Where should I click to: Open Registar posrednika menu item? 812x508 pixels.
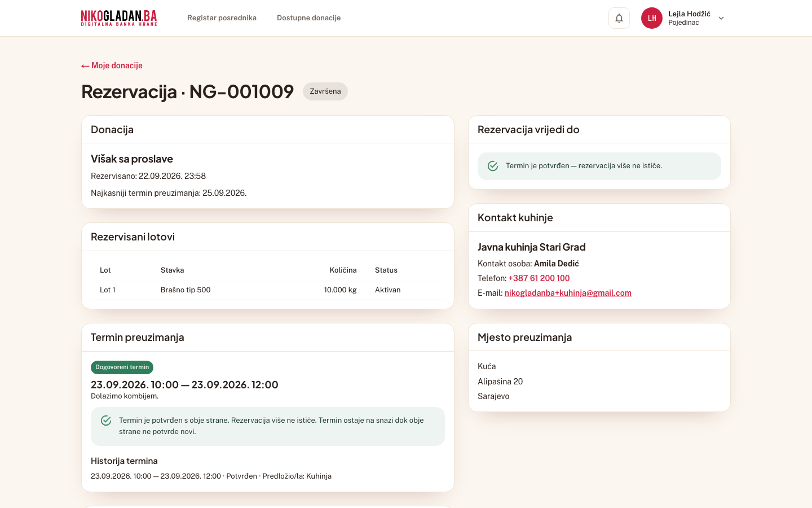(x=222, y=18)
